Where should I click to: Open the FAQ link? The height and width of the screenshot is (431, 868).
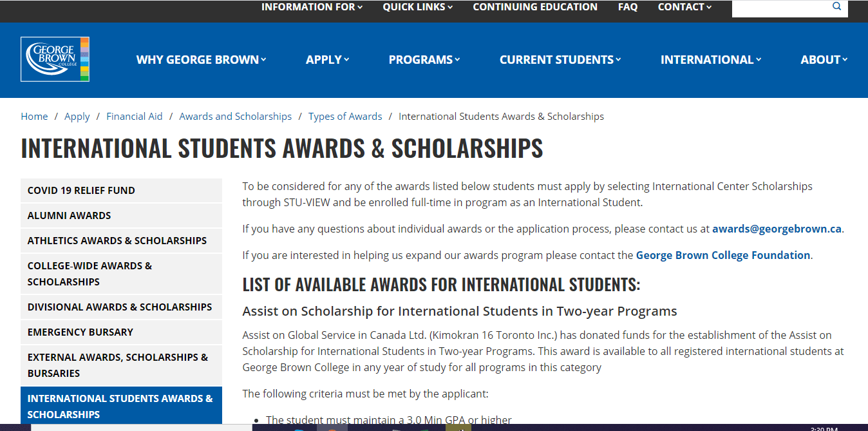(628, 7)
